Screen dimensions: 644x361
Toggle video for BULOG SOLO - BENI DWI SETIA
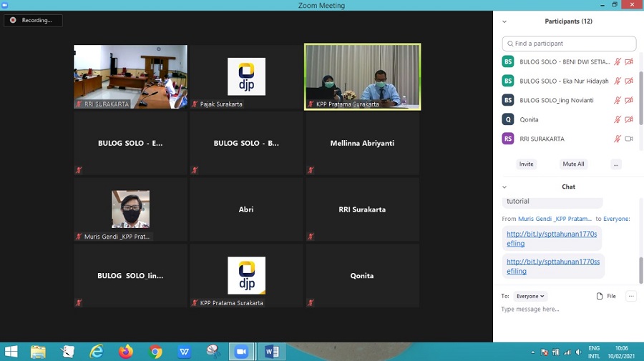(x=629, y=61)
